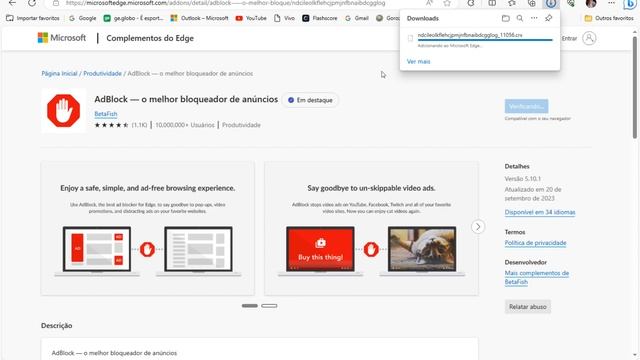Viewport: 640px width, 360px height.
Task: Add page to favorites with star icon
Action: coord(447,3)
